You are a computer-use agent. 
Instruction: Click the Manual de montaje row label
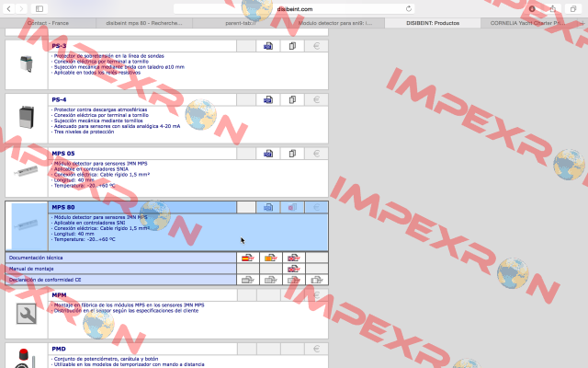[31, 269]
